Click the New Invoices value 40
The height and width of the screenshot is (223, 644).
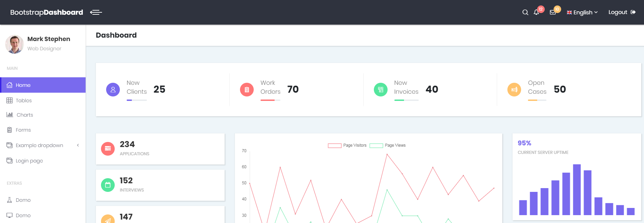click(x=432, y=89)
